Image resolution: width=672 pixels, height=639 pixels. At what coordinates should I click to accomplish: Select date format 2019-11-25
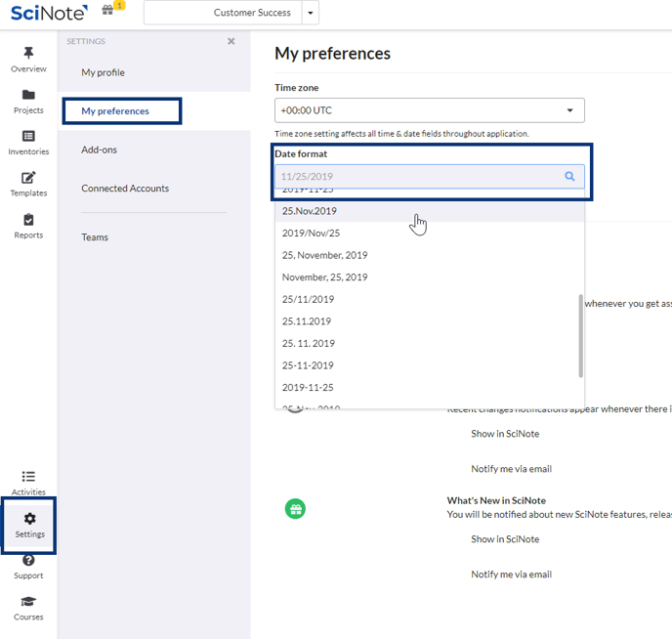[430, 388]
